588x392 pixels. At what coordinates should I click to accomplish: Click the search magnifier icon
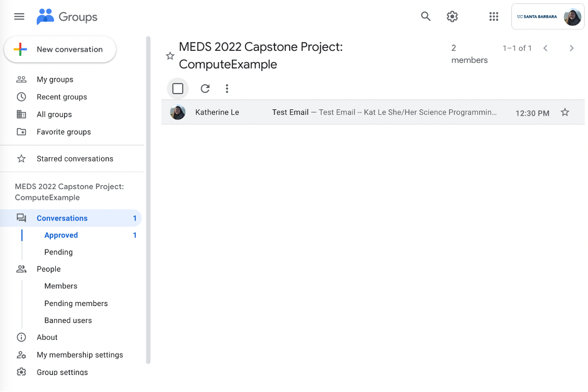pos(426,16)
